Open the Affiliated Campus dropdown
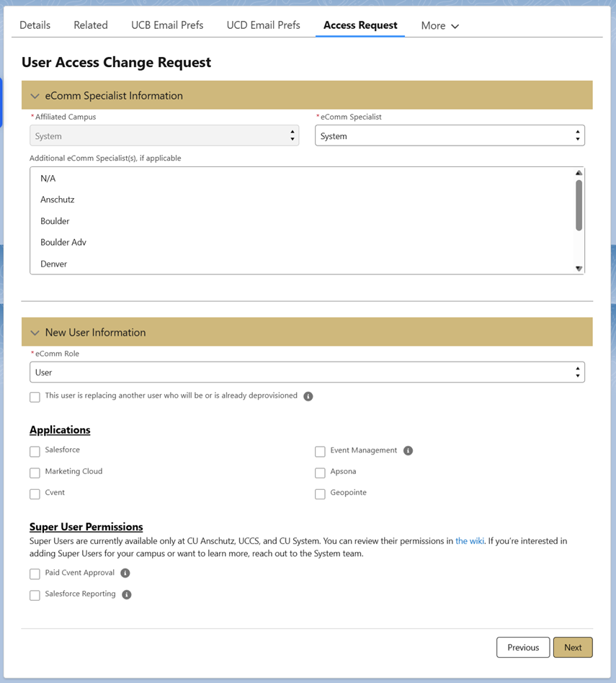The image size is (616, 683). (x=164, y=135)
